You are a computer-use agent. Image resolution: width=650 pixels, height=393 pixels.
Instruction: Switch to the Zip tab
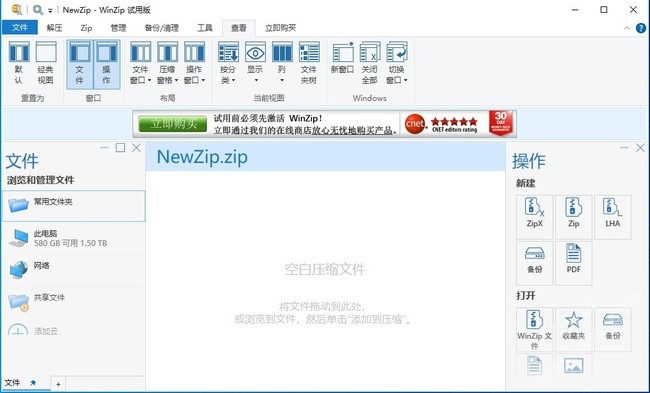point(86,28)
